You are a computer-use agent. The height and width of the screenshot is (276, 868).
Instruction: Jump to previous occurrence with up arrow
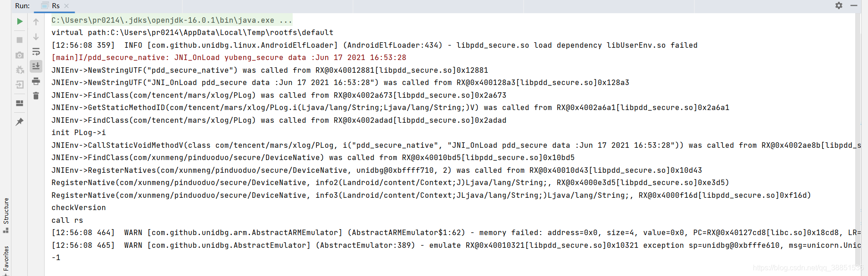click(x=36, y=21)
